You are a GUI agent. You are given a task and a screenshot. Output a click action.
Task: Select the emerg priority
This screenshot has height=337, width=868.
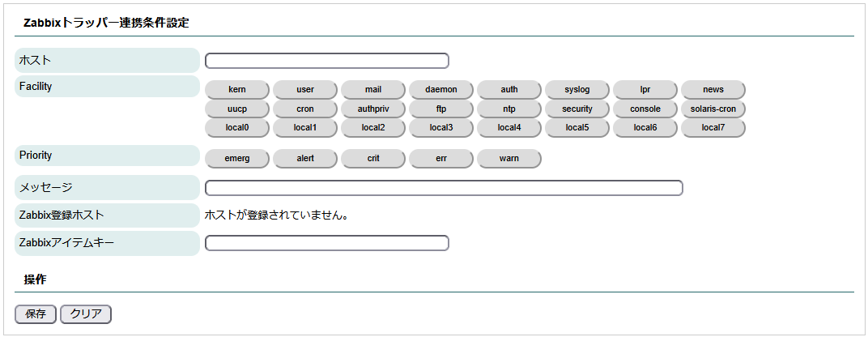tap(237, 159)
